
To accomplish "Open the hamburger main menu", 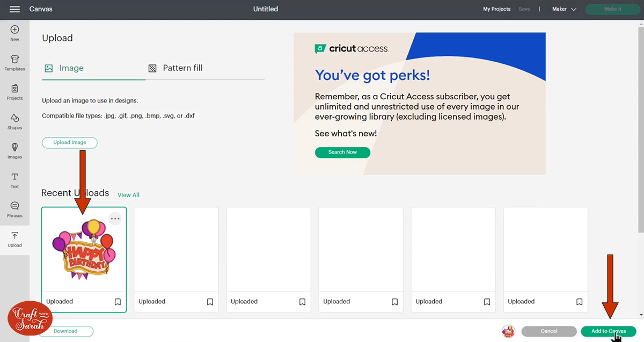I will click(14, 9).
